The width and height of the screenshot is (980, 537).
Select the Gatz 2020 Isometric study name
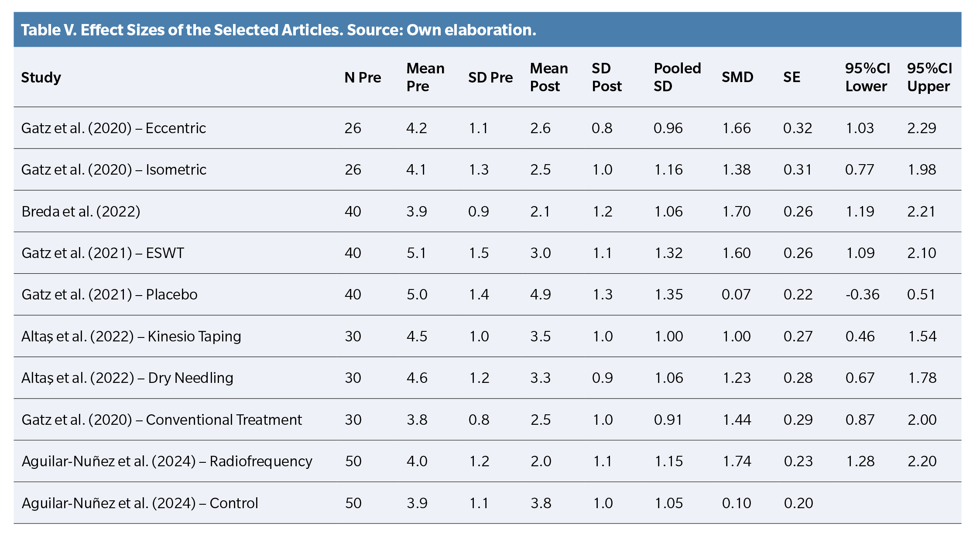pos(114,169)
